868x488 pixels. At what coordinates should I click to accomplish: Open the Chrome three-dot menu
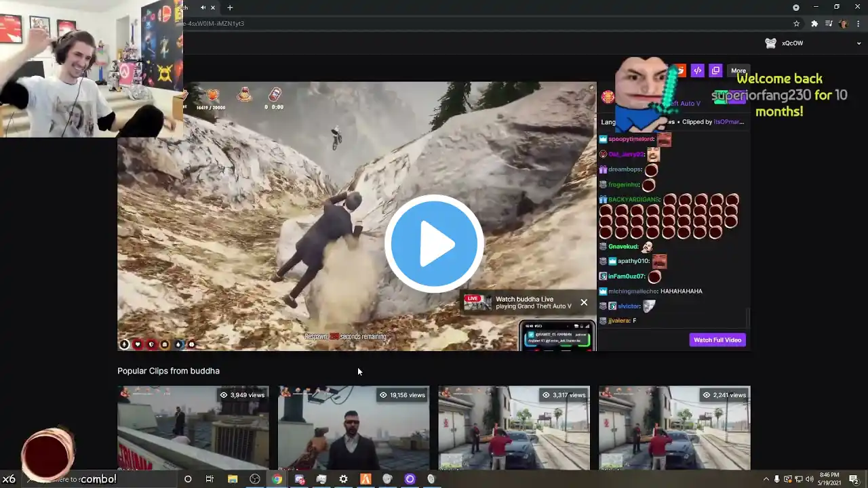(x=857, y=24)
